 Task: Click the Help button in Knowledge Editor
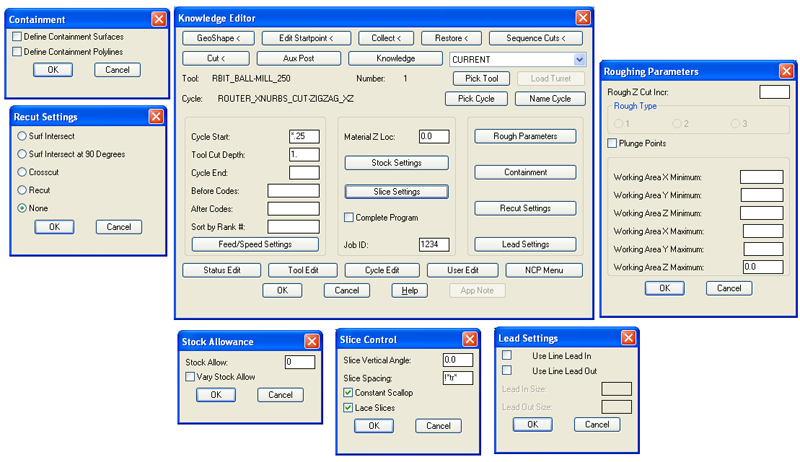408,290
